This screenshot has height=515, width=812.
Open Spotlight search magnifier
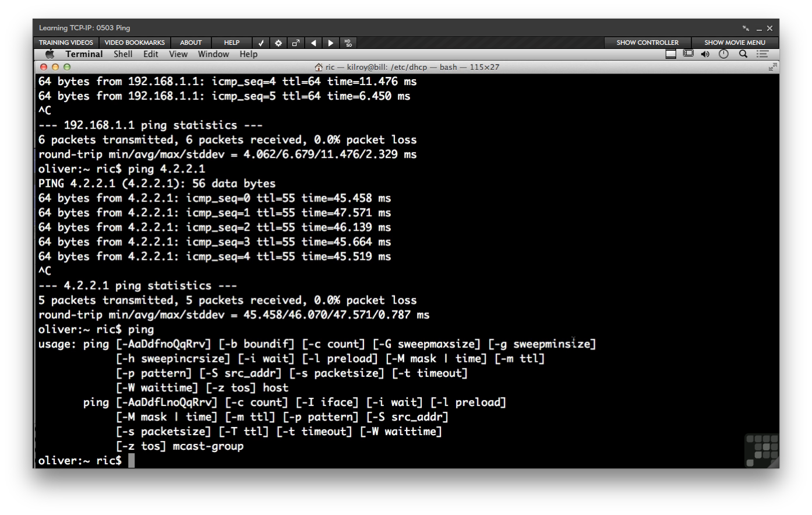click(x=743, y=54)
